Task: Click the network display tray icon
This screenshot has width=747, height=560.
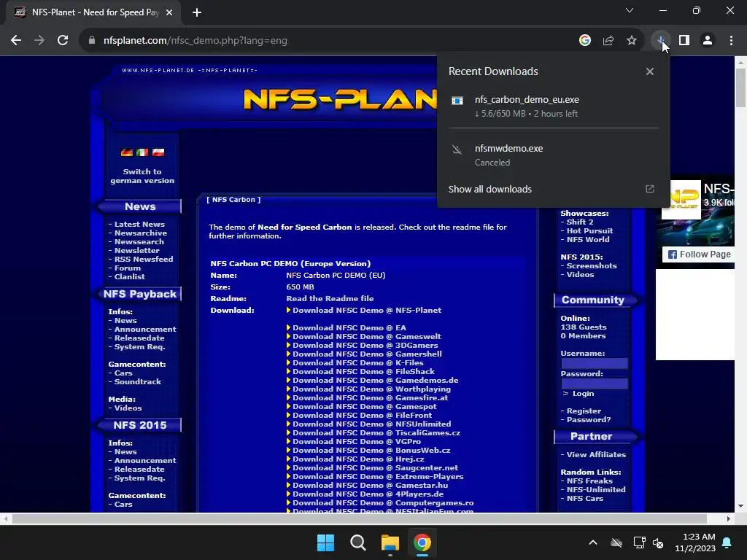Action: click(639, 542)
